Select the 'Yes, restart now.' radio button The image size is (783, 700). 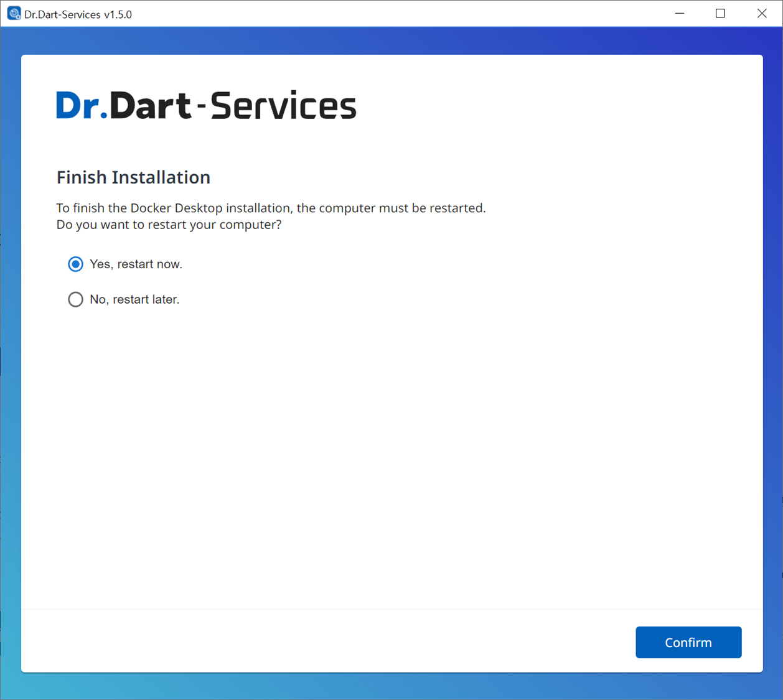75,264
